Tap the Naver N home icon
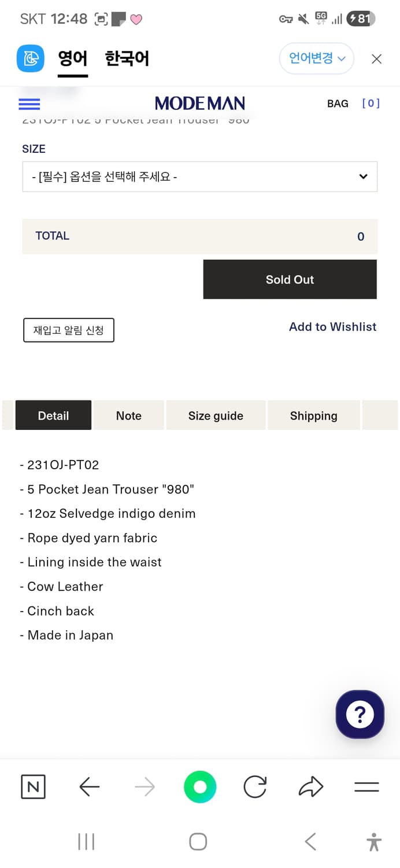Viewport: 400px width, 868px height. [33, 787]
